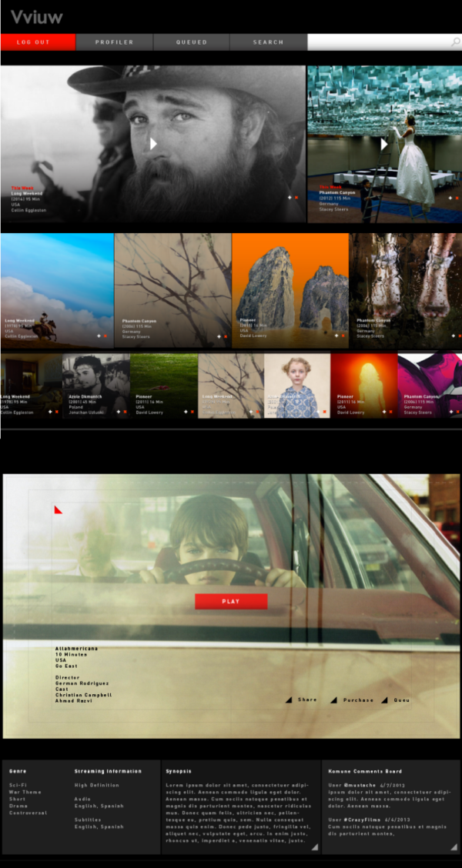Click the search magnifier icon
462x868 pixels.
[x=455, y=42]
